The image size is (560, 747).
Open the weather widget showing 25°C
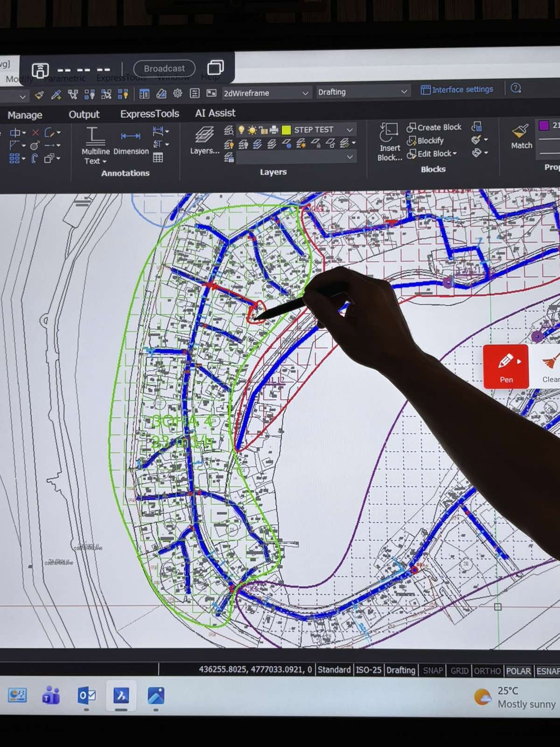[516, 697]
